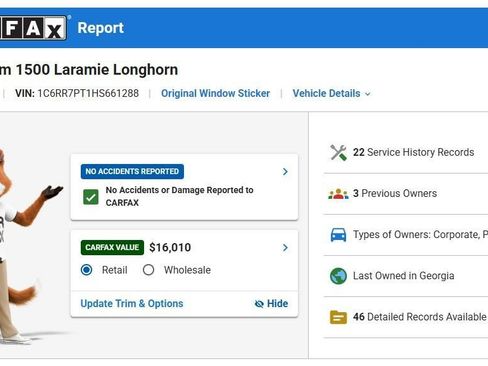
Task: Click the blue car icon beside Types of Owners
Action: tap(338, 235)
